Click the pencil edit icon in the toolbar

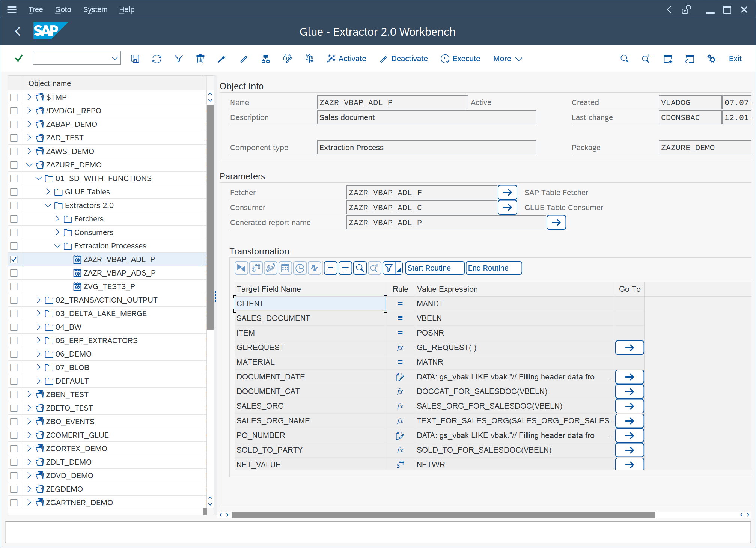244,59
